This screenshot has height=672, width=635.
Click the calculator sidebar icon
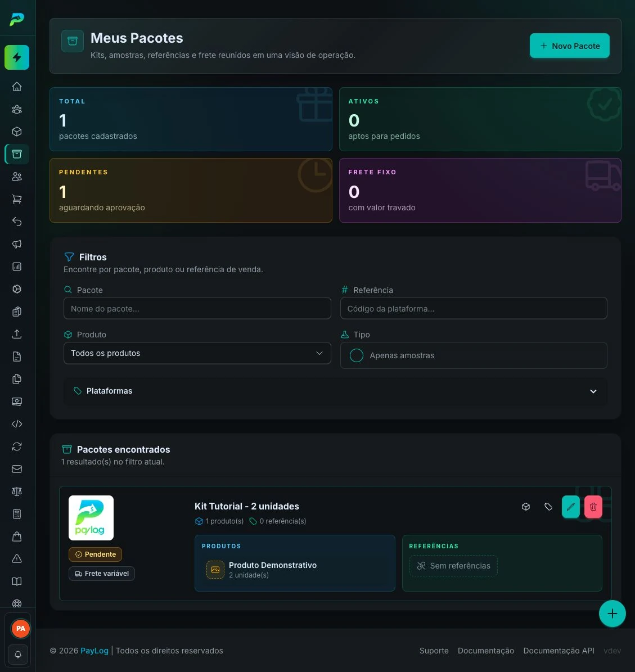(x=17, y=514)
